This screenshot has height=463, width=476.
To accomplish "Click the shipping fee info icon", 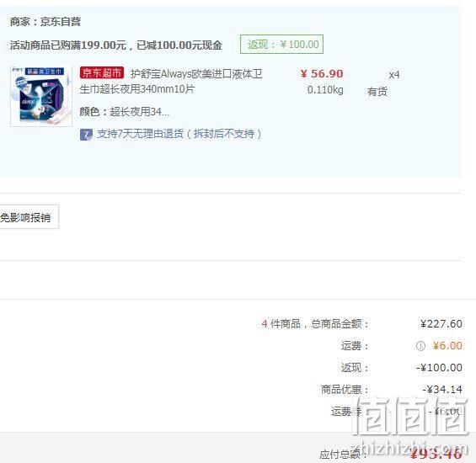I will click(x=420, y=346).
